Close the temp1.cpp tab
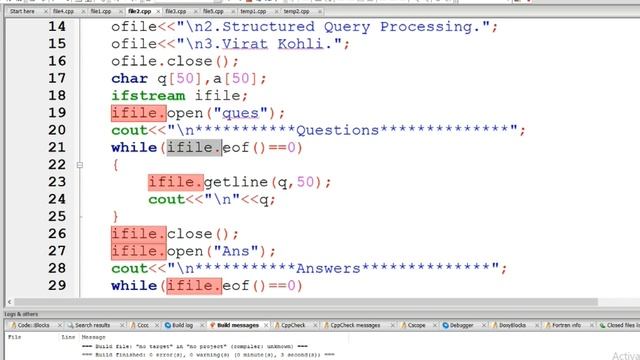The image size is (640, 360). pyautogui.click(x=276, y=11)
